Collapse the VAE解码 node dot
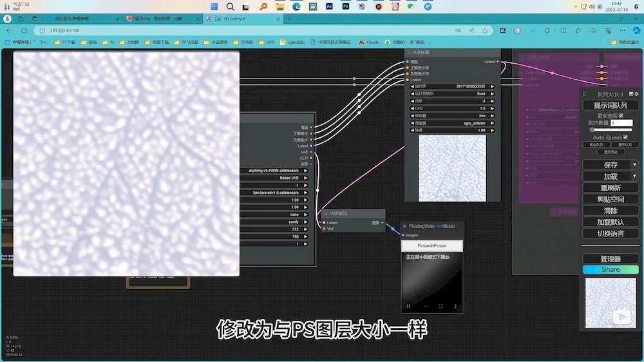The width and height of the screenshot is (644, 362). (325, 213)
